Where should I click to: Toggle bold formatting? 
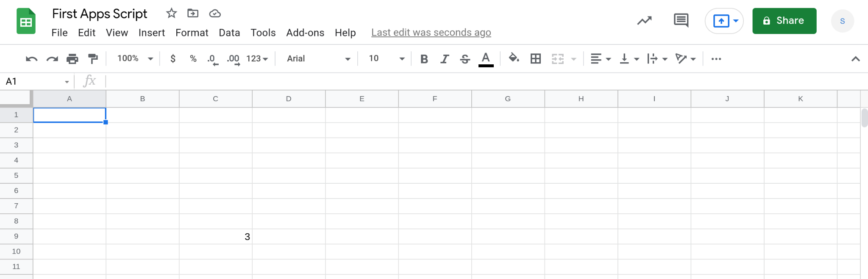(x=424, y=59)
